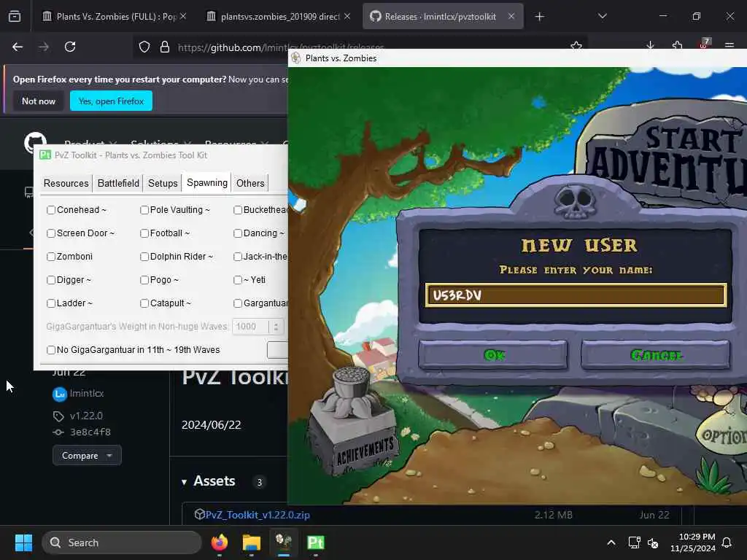747x560 pixels.
Task: Tick the Catapult zombie checkbox
Action: coord(144,303)
